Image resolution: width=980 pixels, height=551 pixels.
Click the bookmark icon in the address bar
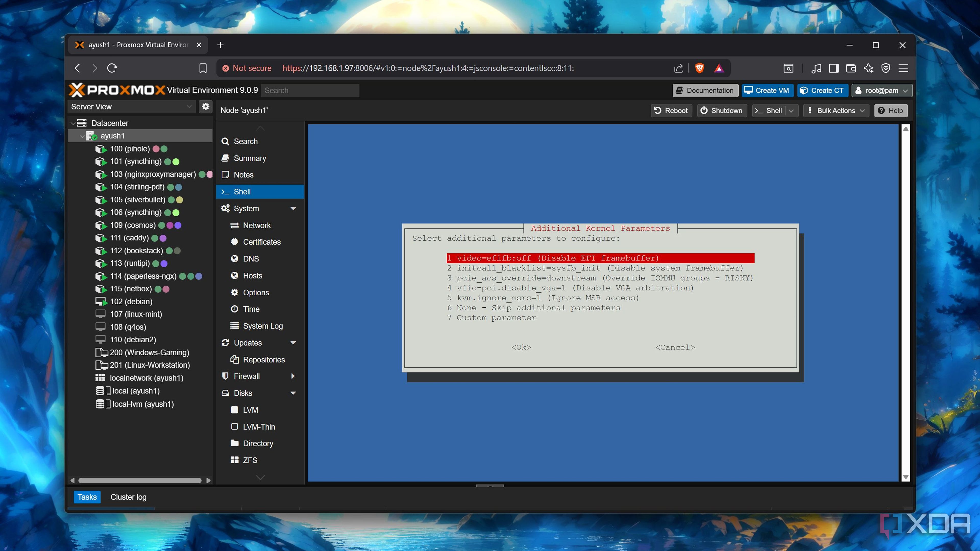(x=203, y=68)
